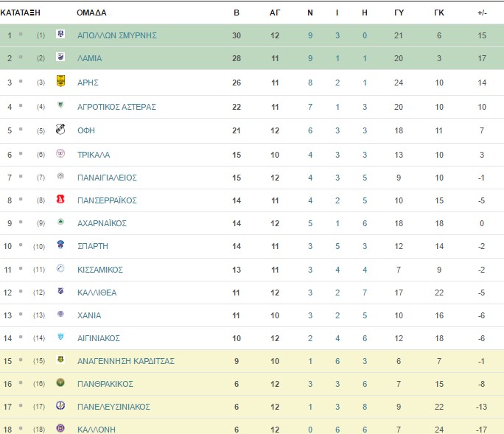This screenshot has width=504, height=434.
Task: Open the ΚΙΣΣΑΜΙΚΟΣ team link
Action: (x=100, y=270)
